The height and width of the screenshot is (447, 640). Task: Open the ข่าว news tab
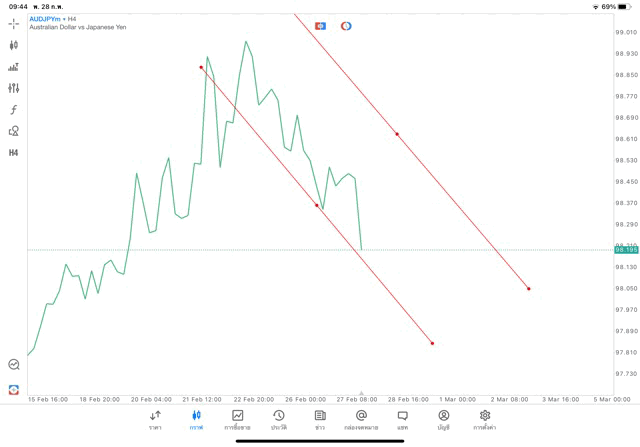tap(320, 419)
